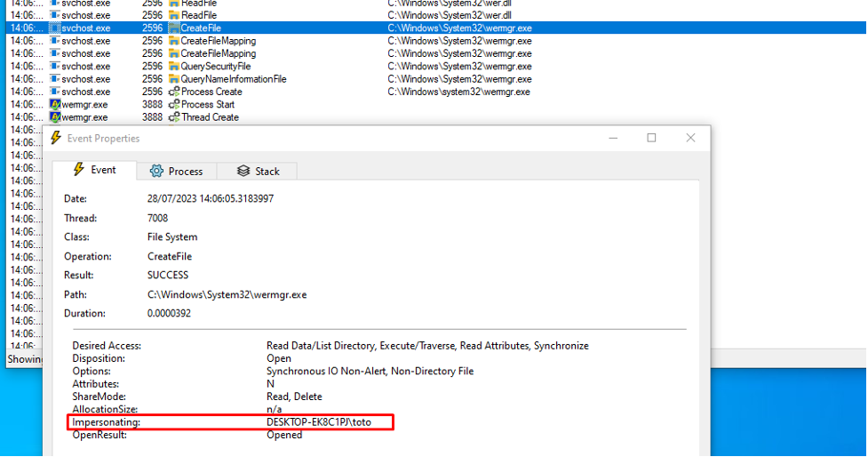The width and height of the screenshot is (868, 457).
Task: Click the Impersonating value DESKTOP-EK8C1PJ\toto
Action: (x=319, y=422)
